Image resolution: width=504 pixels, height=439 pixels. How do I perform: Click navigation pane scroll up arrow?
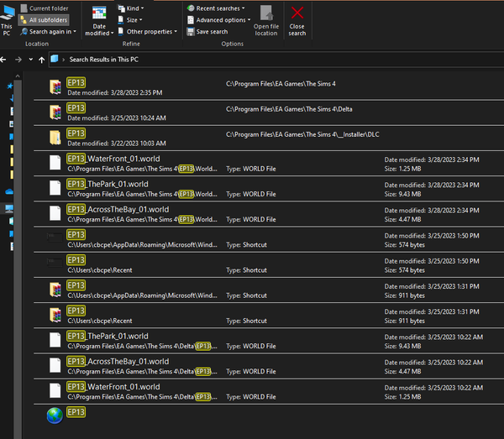coord(18,76)
